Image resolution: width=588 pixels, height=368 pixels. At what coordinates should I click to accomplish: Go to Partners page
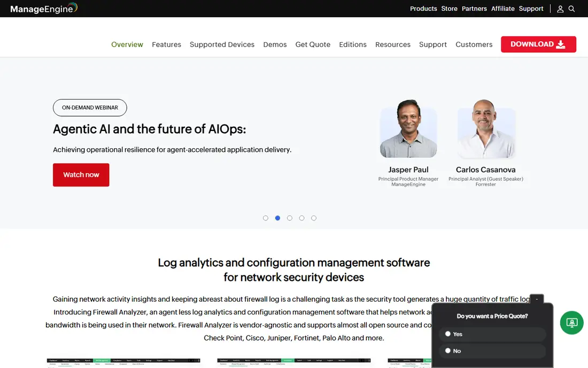[x=474, y=9]
